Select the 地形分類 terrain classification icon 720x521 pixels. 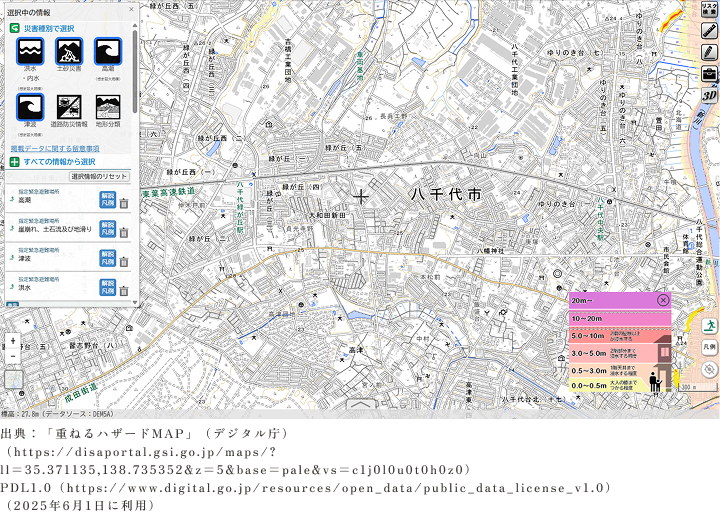107,108
